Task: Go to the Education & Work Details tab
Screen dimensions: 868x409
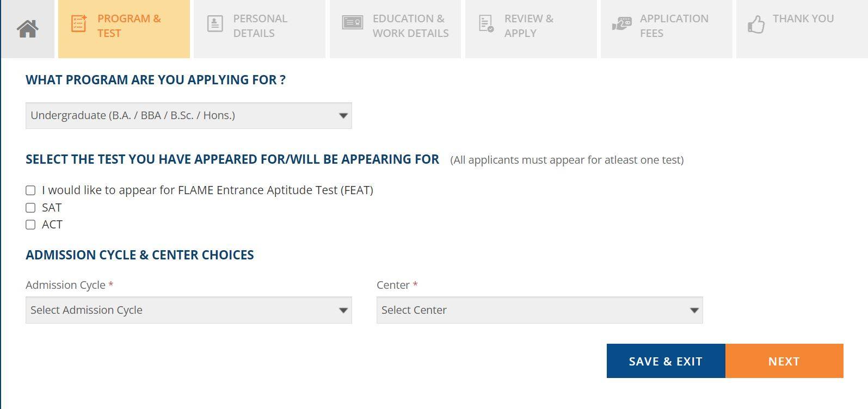Action: 410,26
